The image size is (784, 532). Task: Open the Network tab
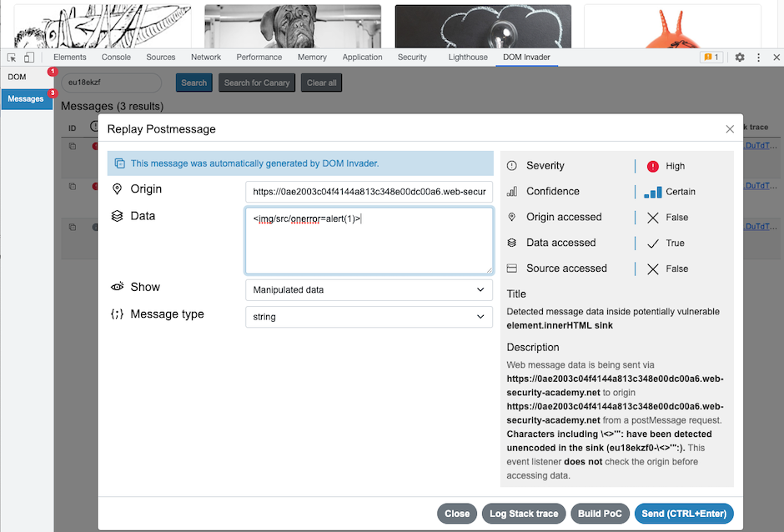pos(205,58)
